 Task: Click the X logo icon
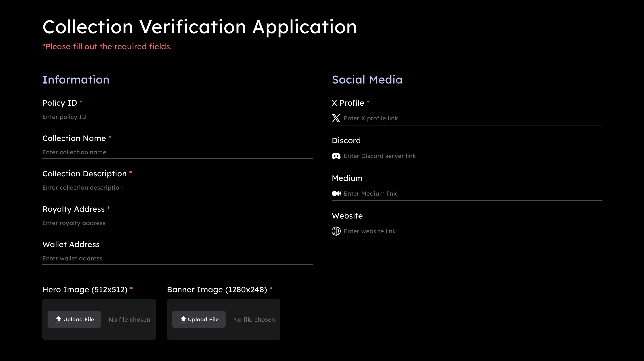point(336,118)
